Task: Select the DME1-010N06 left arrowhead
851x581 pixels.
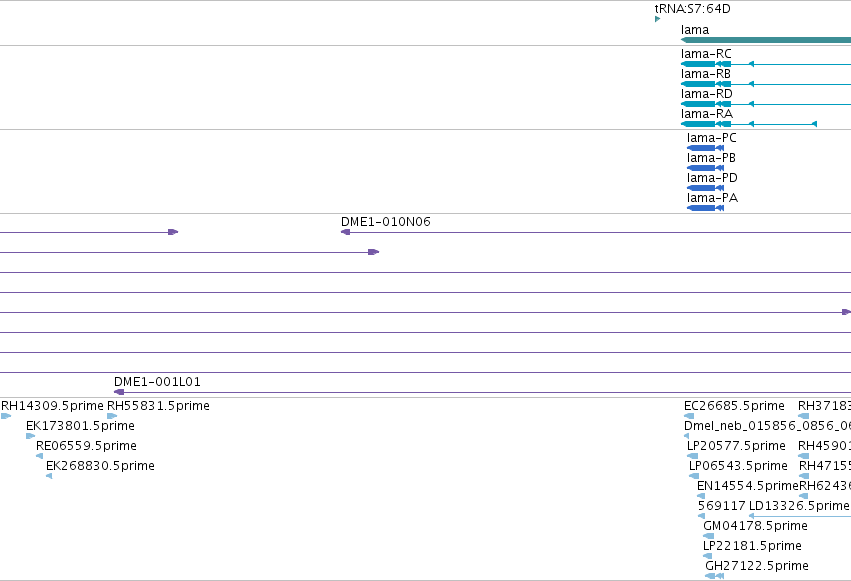Action: tap(345, 232)
